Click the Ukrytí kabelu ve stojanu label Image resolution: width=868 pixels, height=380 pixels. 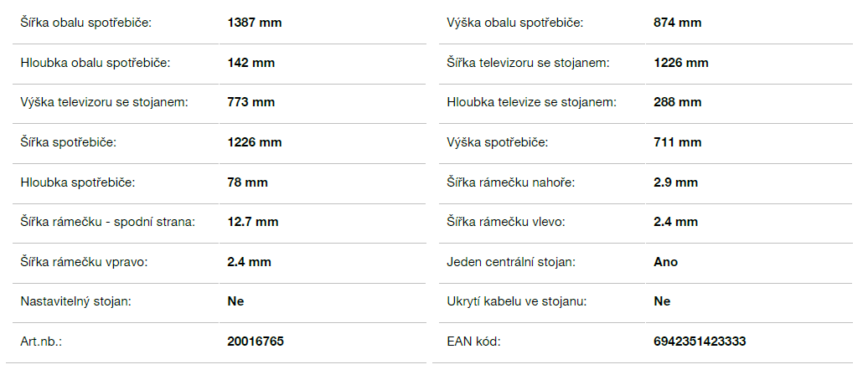coord(516,301)
